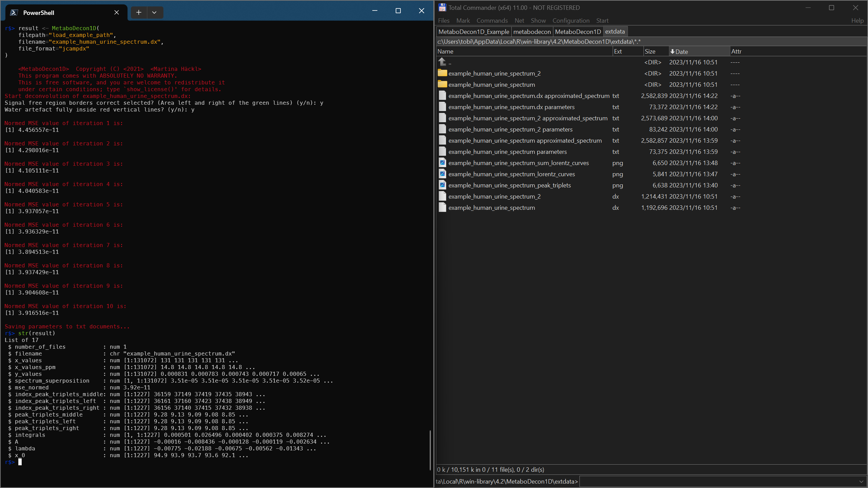Click size value 1,214,431 in file list
Screen dimensions: 868x488
[x=654, y=197]
